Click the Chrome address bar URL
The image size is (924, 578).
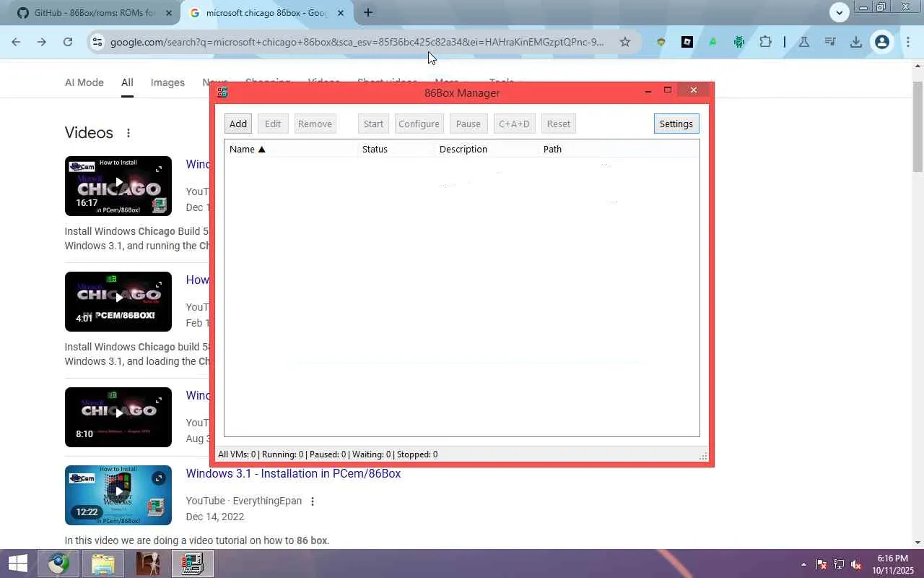coord(357,42)
